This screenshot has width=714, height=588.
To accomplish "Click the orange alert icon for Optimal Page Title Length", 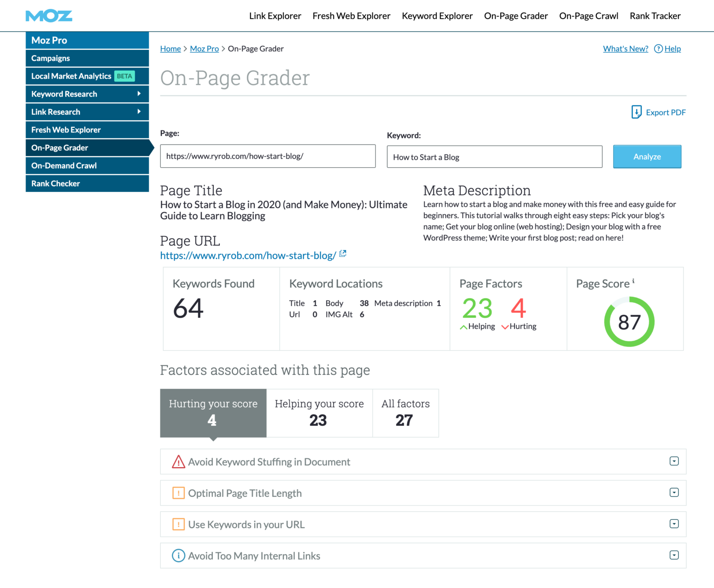I will [x=178, y=493].
